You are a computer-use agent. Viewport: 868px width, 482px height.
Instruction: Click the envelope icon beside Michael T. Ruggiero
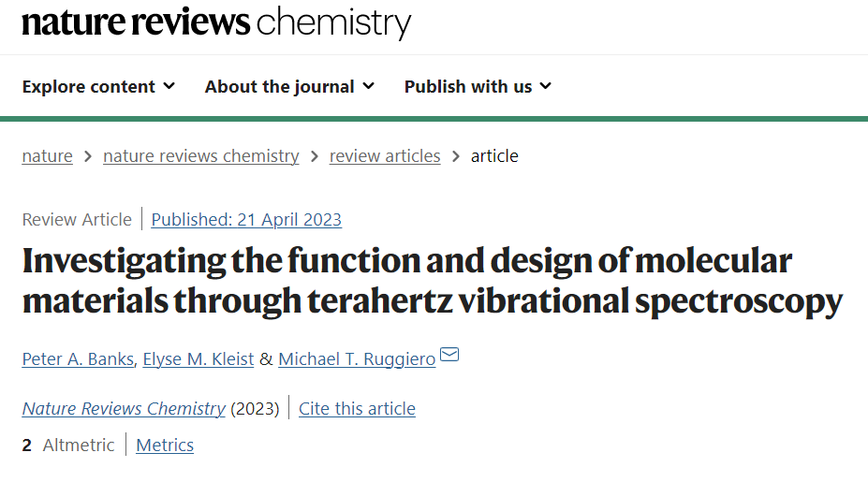449,354
